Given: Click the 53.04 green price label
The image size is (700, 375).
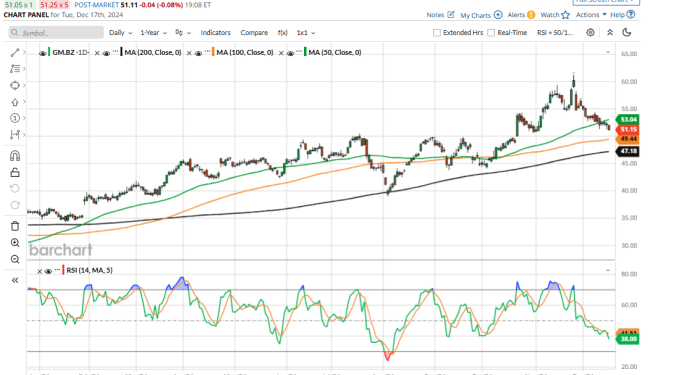Looking at the screenshot, I should 627,119.
